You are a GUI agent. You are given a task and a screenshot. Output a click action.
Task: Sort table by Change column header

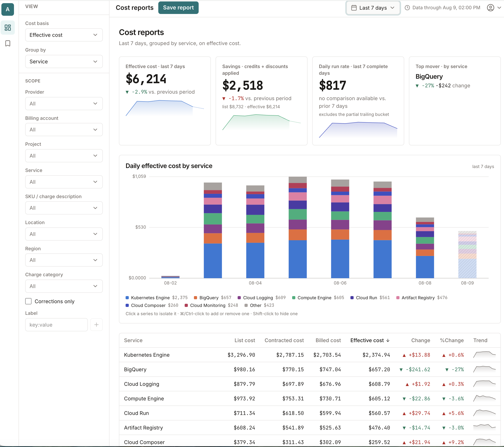click(421, 340)
